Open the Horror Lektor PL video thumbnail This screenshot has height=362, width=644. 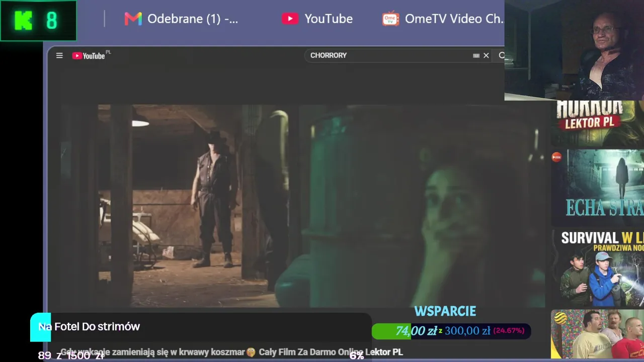tap(597, 124)
